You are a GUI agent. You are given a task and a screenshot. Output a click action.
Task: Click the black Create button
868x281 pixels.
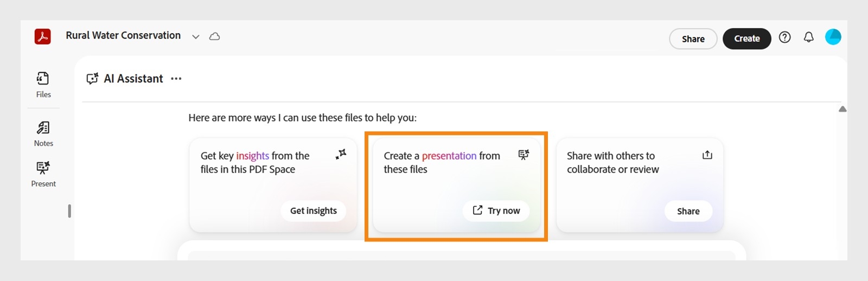coord(746,39)
